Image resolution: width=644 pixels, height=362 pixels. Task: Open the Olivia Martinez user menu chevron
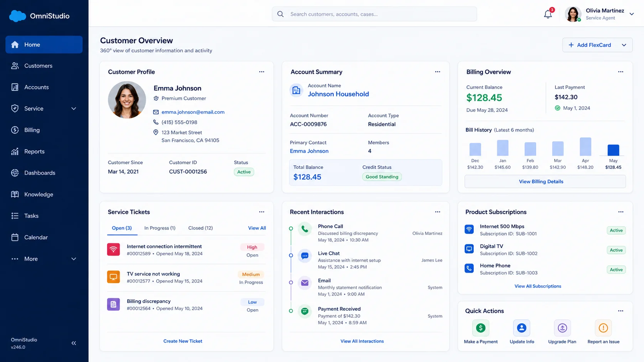(632, 14)
